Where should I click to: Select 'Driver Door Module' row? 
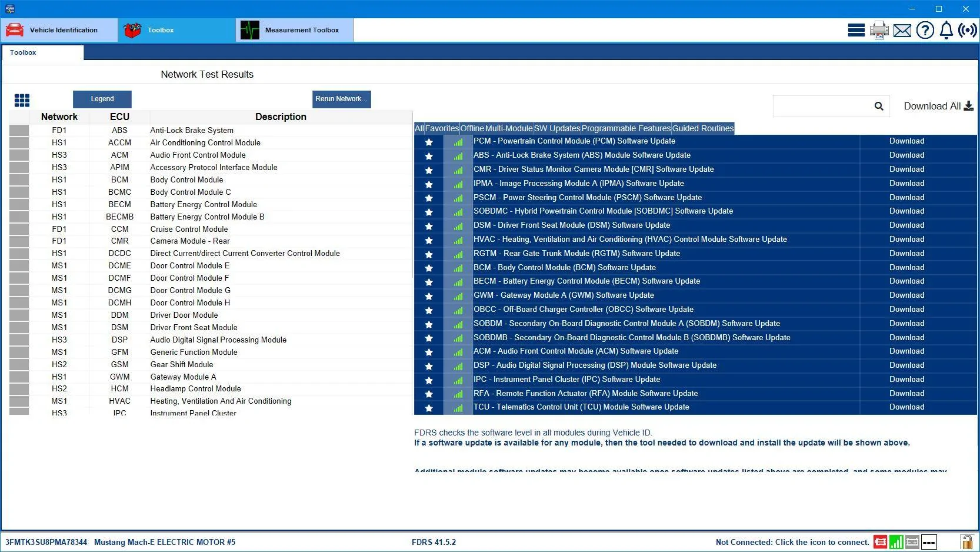[x=211, y=315]
